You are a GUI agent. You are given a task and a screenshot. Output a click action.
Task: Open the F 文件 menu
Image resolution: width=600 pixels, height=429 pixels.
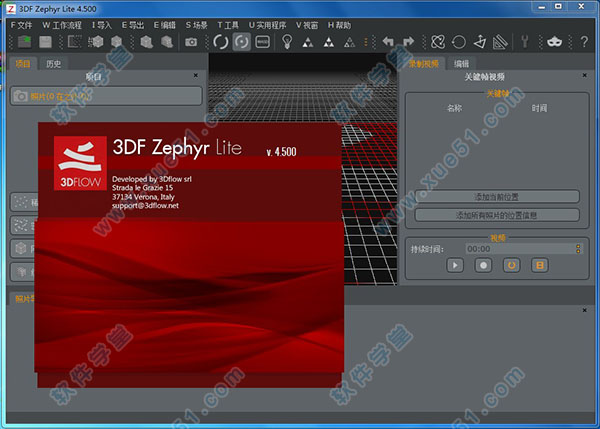coord(21,25)
